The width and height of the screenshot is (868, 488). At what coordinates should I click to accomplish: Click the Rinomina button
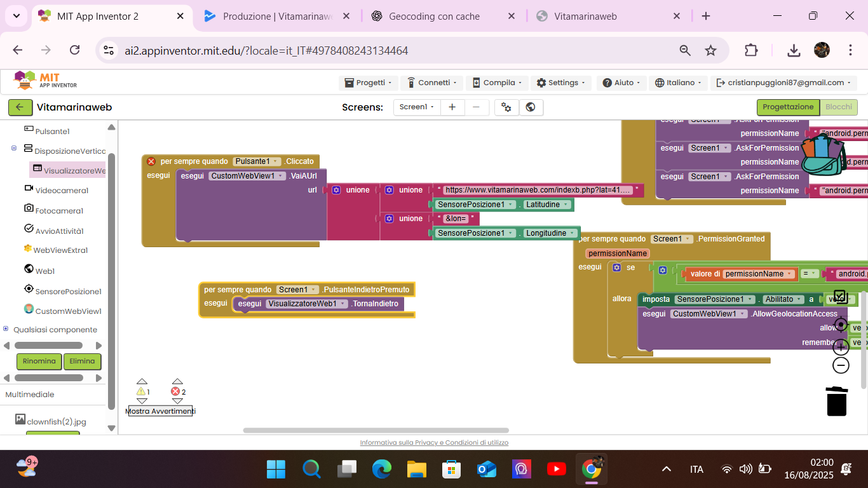tap(39, 362)
